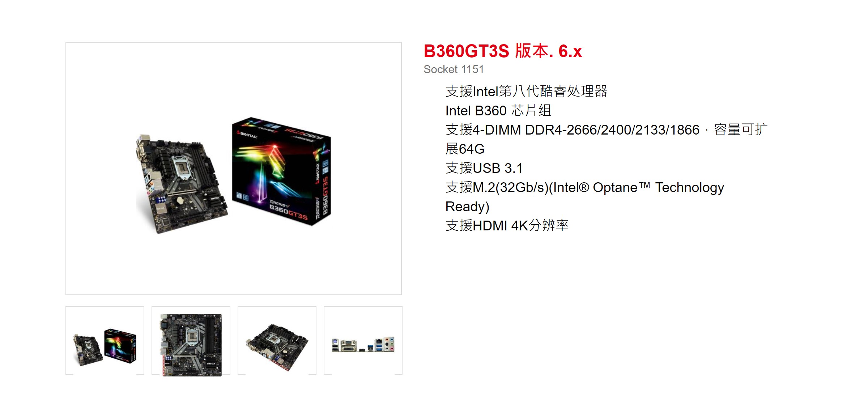The width and height of the screenshot is (868, 417).
Task: Click the 支援USB 3.1 feature line
Action: (484, 168)
